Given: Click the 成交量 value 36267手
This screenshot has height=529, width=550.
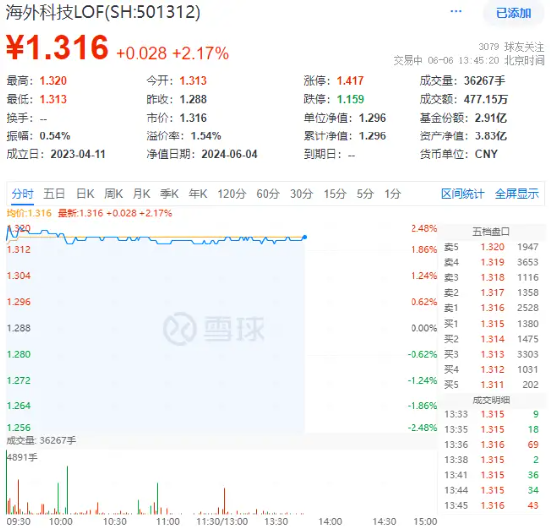Looking at the screenshot, I should click(484, 81).
